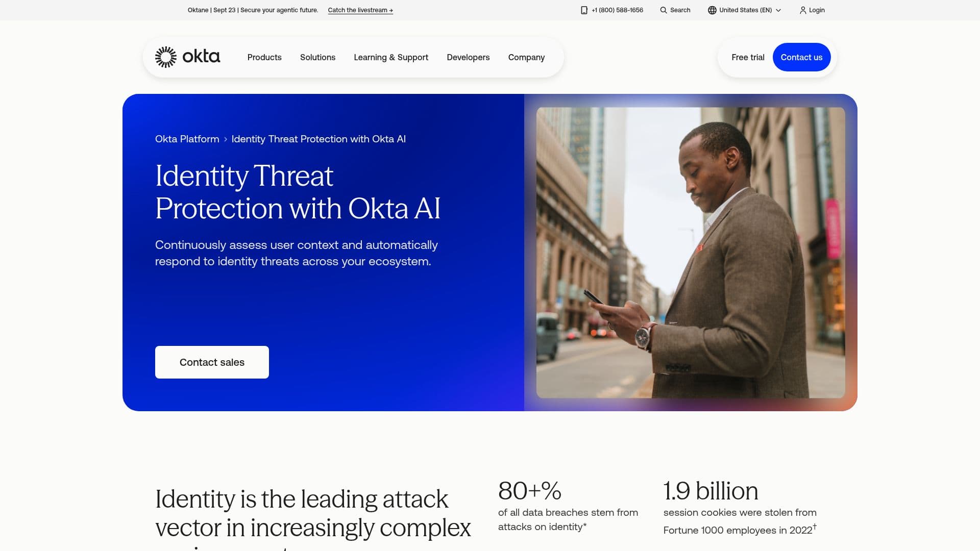Image resolution: width=980 pixels, height=551 pixels.
Task: Click the globe language icon
Action: pyautogui.click(x=712, y=10)
